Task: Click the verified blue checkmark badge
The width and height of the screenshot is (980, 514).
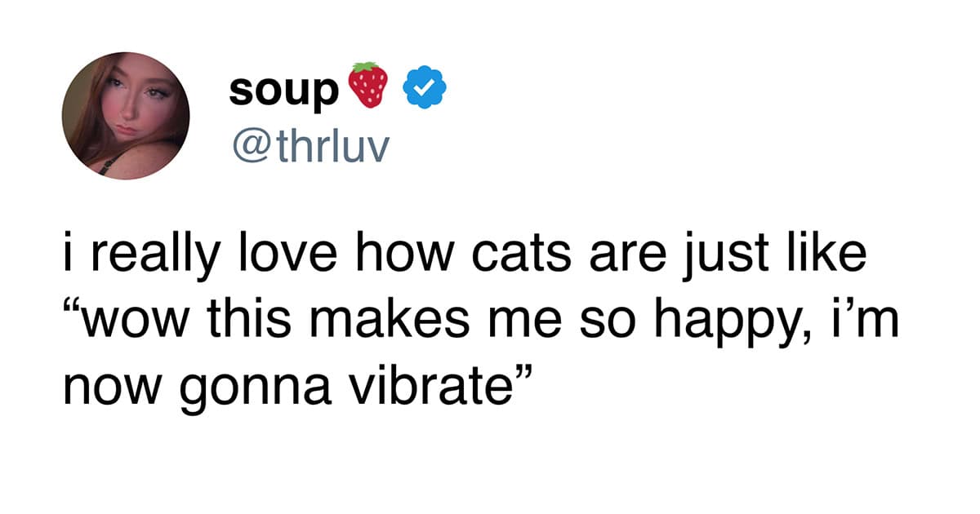Action: point(422,88)
